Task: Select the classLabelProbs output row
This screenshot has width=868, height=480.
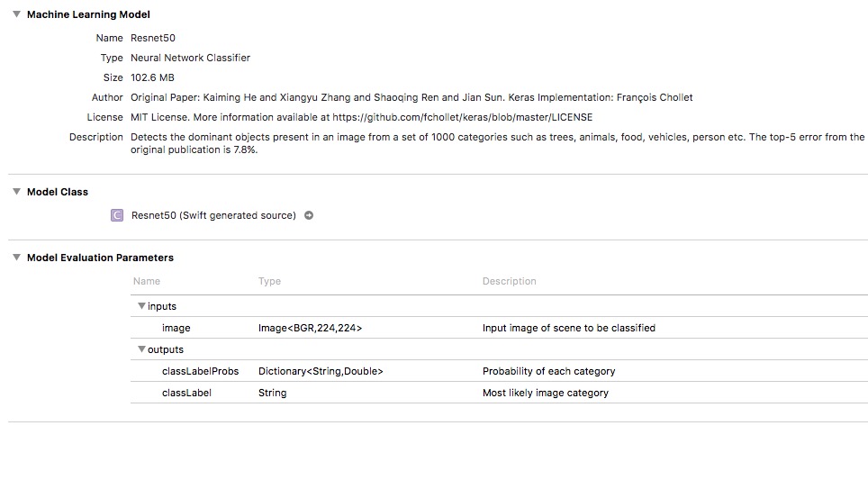Action: 200,371
